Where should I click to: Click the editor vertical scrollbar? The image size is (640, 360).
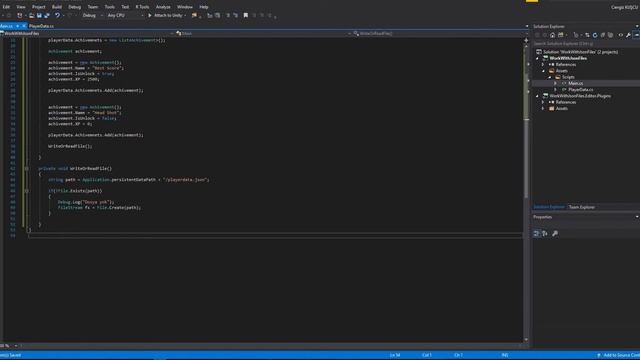tap(526, 192)
